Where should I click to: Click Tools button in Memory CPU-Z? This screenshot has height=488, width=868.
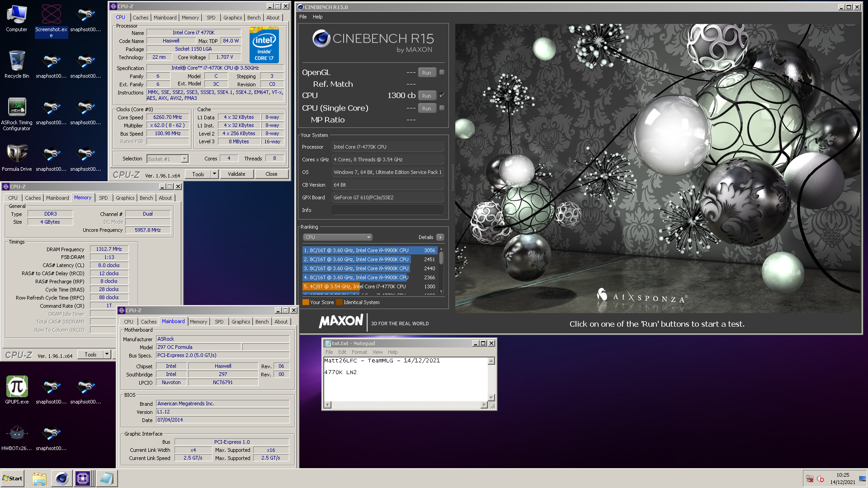click(90, 355)
